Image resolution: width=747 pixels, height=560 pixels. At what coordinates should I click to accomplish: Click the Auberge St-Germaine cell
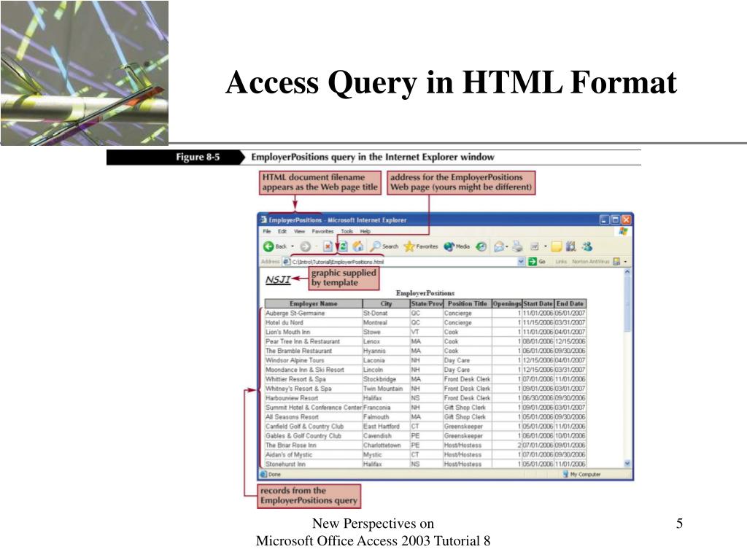point(314,313)
